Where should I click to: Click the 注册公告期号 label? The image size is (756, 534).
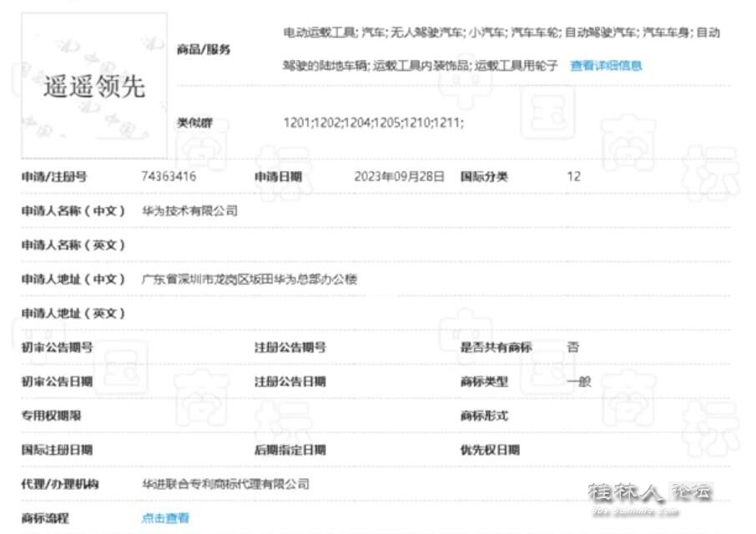coord(290,347)
